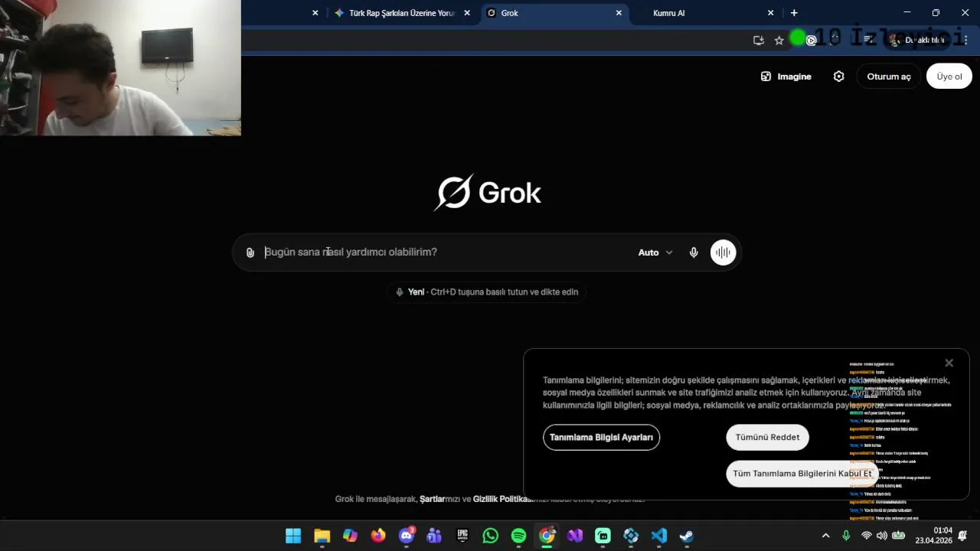Switch to the Türk Rap Şarkıları Üzerine Yorum tab
The width and height of the screenshot is (980, 551).
coord(402,13)
